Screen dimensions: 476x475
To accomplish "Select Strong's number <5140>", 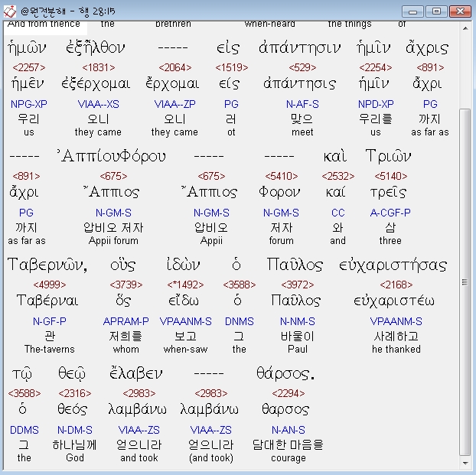I will coord(391,176).
